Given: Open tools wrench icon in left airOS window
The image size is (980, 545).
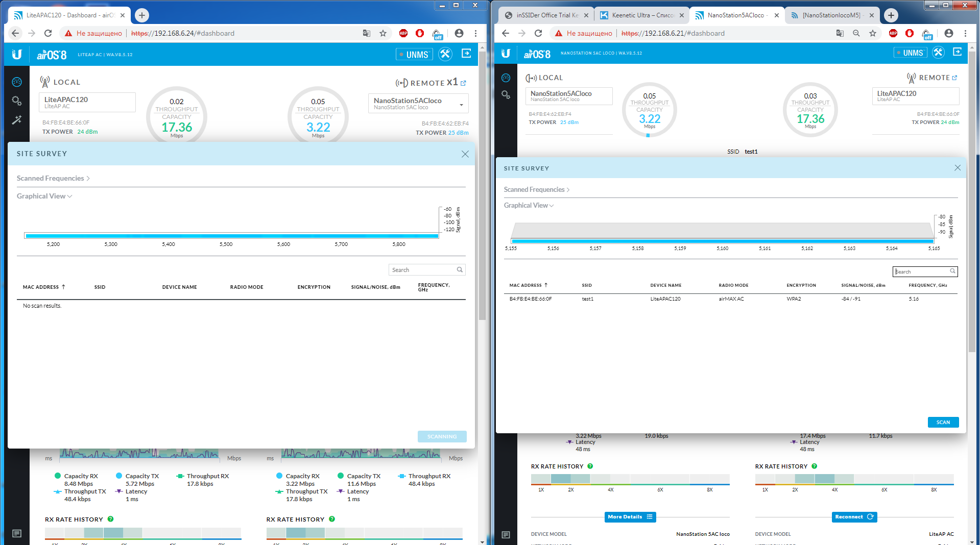Looking at the screenshot, I should (x=445, y=54).
